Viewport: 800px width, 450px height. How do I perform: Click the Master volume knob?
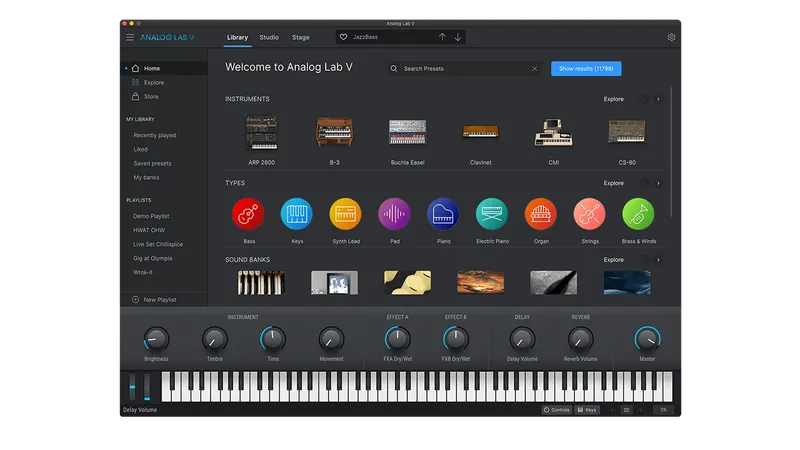(x=647, y=339)
